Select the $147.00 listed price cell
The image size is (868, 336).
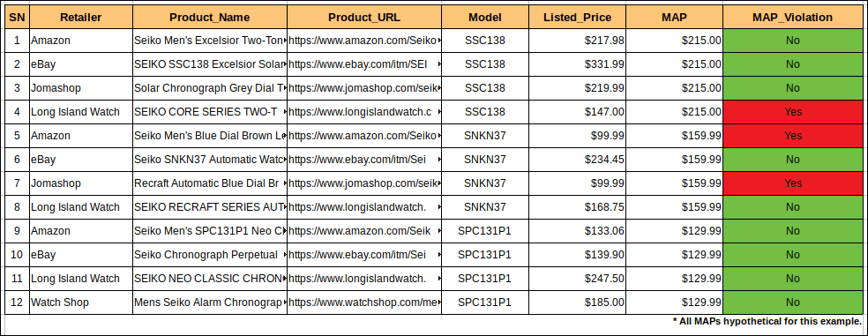[578, 112]
